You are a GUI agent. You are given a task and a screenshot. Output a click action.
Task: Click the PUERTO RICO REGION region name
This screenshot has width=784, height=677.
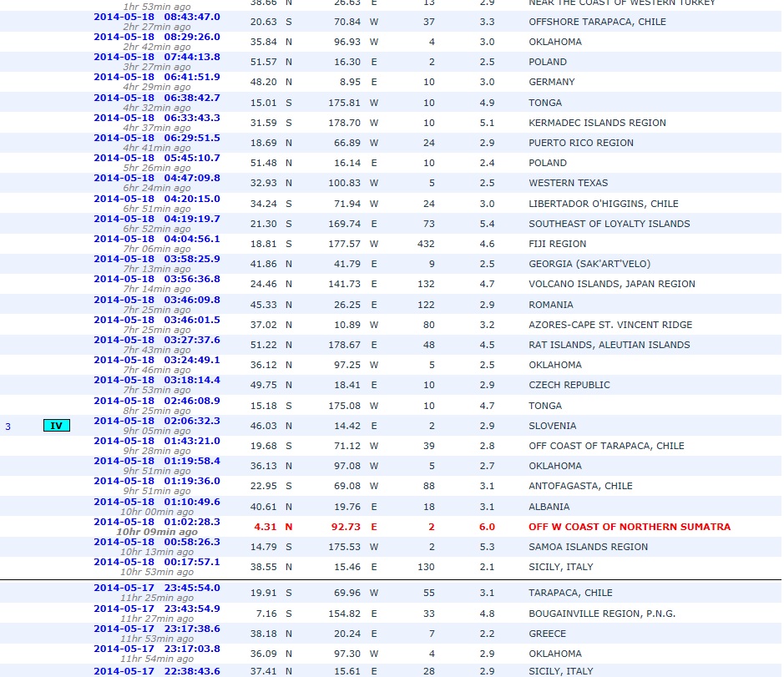tap(581, 143)
